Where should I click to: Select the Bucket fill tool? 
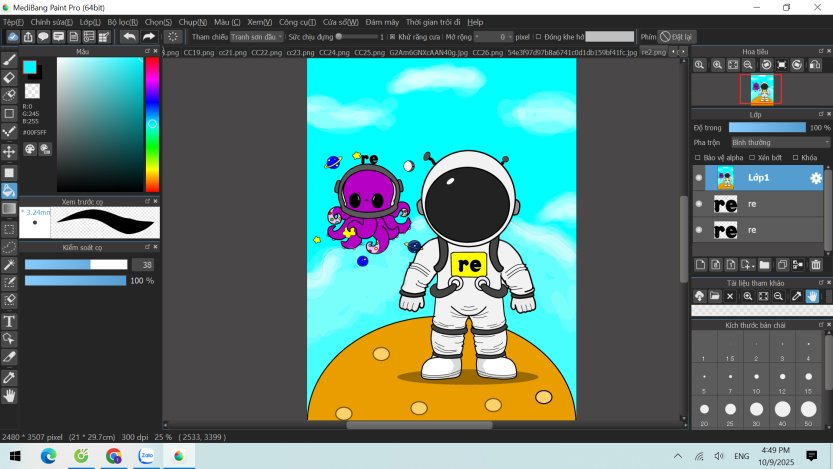[x=9, y=191]
